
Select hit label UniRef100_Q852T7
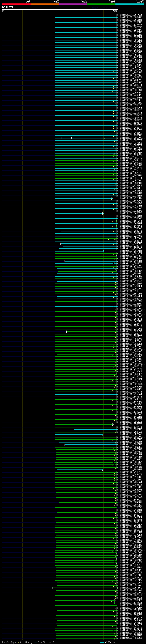131,77
